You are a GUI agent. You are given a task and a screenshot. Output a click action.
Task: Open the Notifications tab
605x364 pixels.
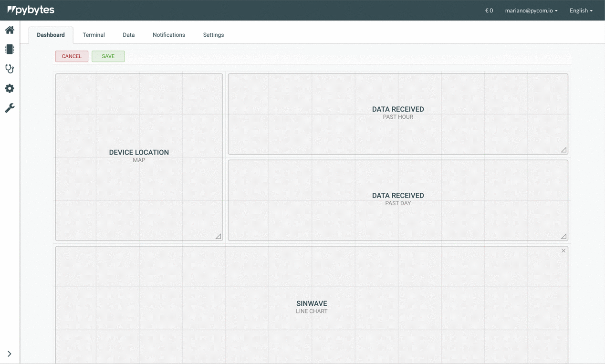click(x=169, y=35)
